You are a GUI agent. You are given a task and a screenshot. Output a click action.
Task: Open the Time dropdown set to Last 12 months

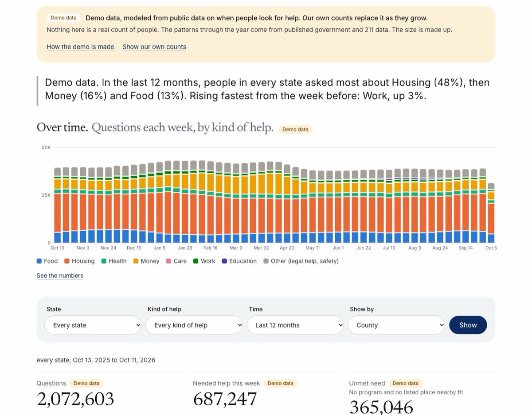coord(295,325)
